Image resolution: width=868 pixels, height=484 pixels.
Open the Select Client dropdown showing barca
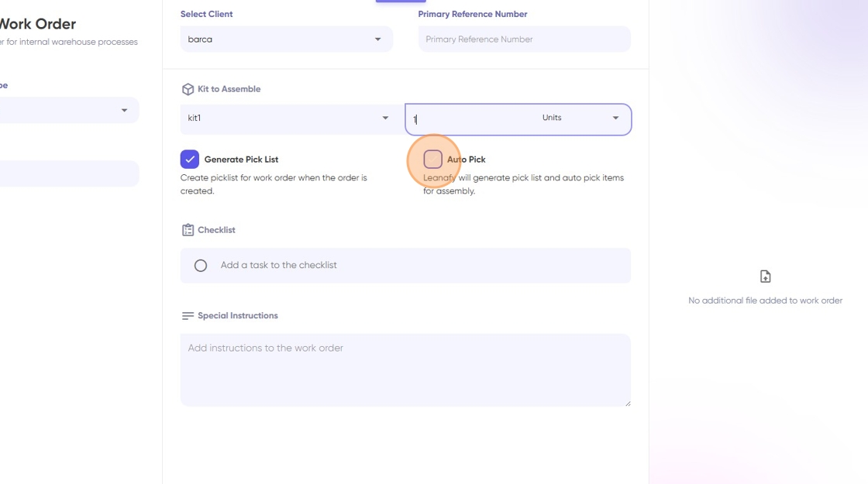(x=286, y=39)
